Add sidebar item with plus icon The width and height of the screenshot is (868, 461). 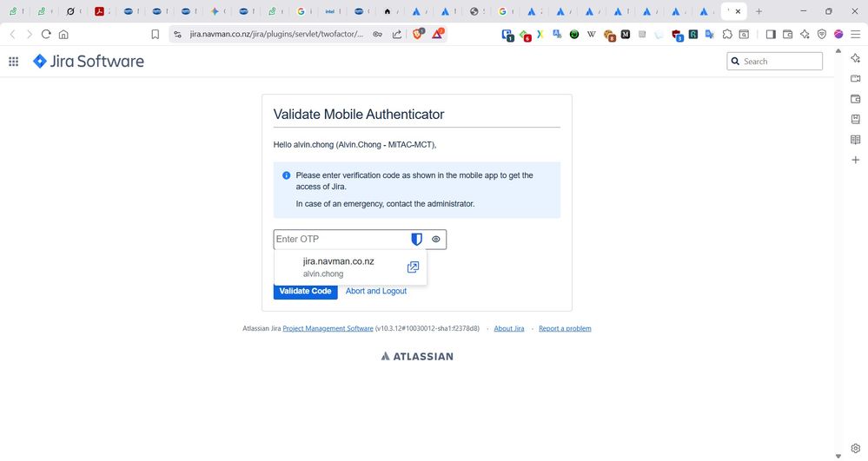[855, 160]
